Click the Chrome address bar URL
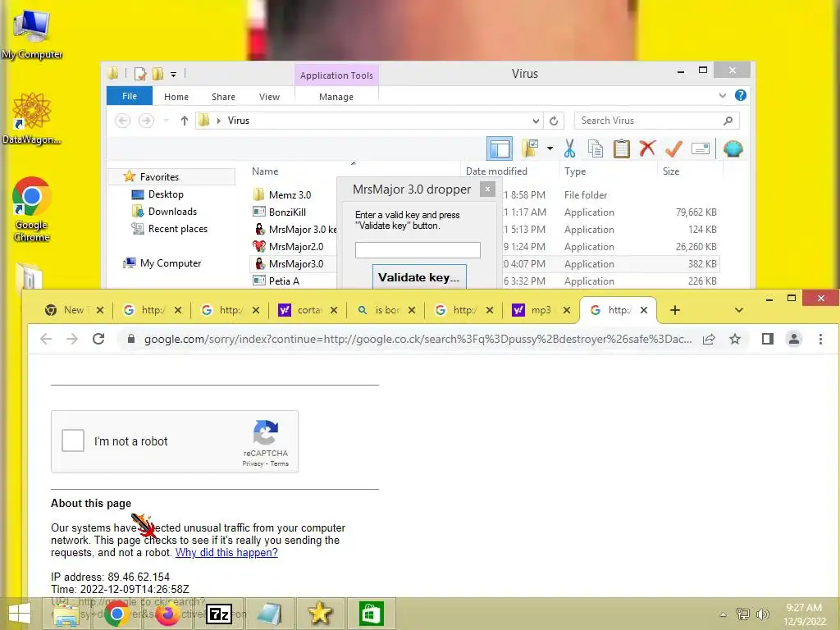Image resolution: width=840 pixels, height=630 pixels. pyautogui.click(x=418, y=339)
